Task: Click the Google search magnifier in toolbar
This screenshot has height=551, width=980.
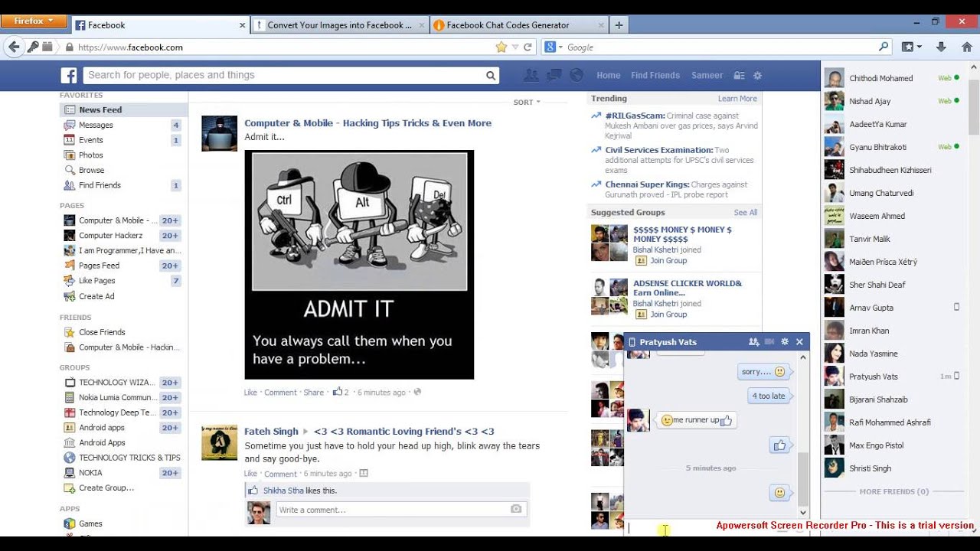Action: 884,47
